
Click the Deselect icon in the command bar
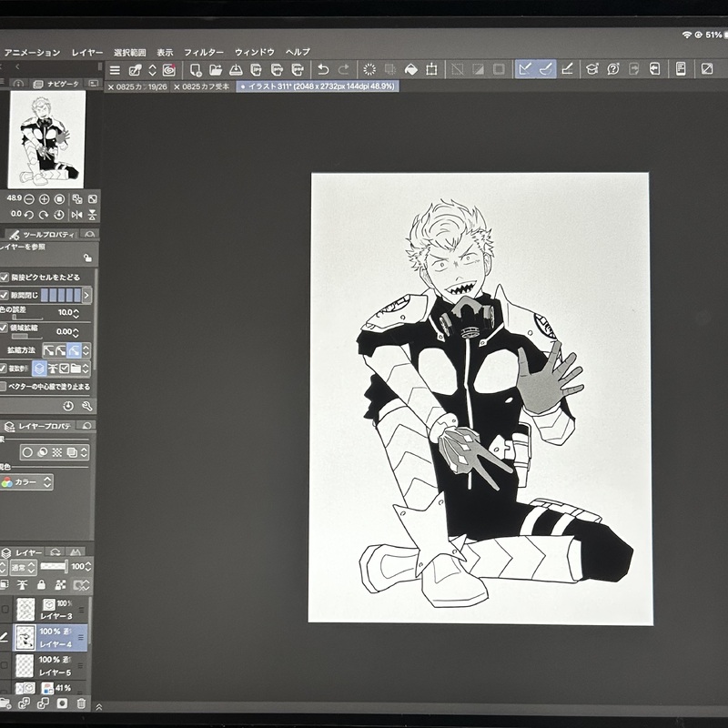[x=458, y=70]
